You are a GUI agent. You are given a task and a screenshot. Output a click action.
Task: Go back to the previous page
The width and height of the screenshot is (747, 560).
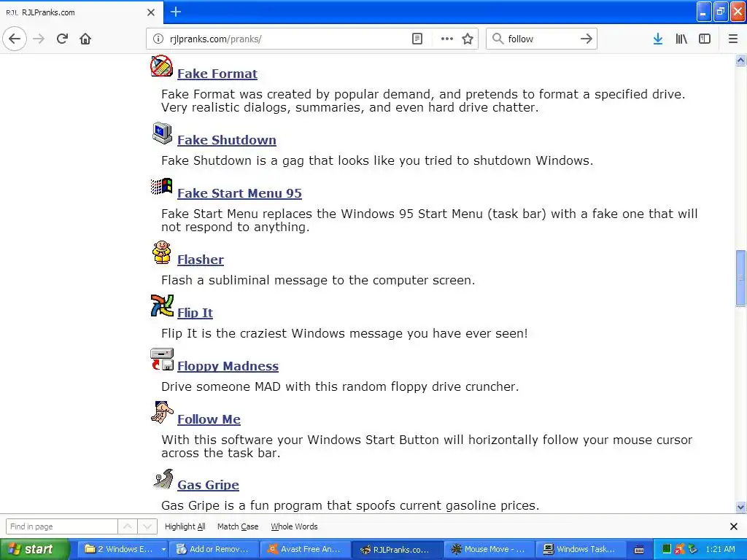[15, 39]
